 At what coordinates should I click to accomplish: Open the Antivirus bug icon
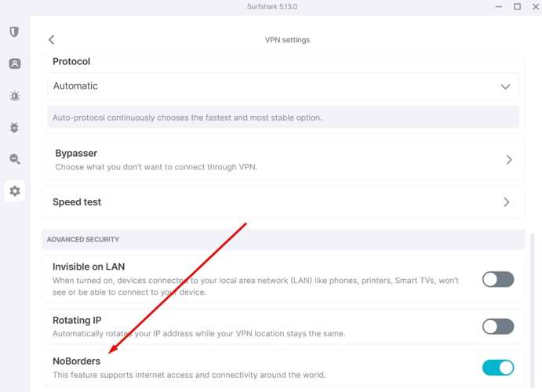coord(14,127)
